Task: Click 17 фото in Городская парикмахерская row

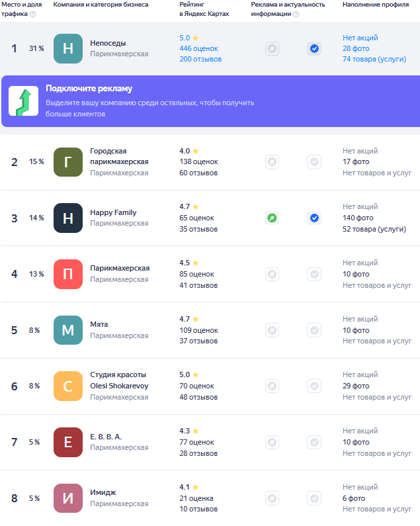Action: coord(356,161)
